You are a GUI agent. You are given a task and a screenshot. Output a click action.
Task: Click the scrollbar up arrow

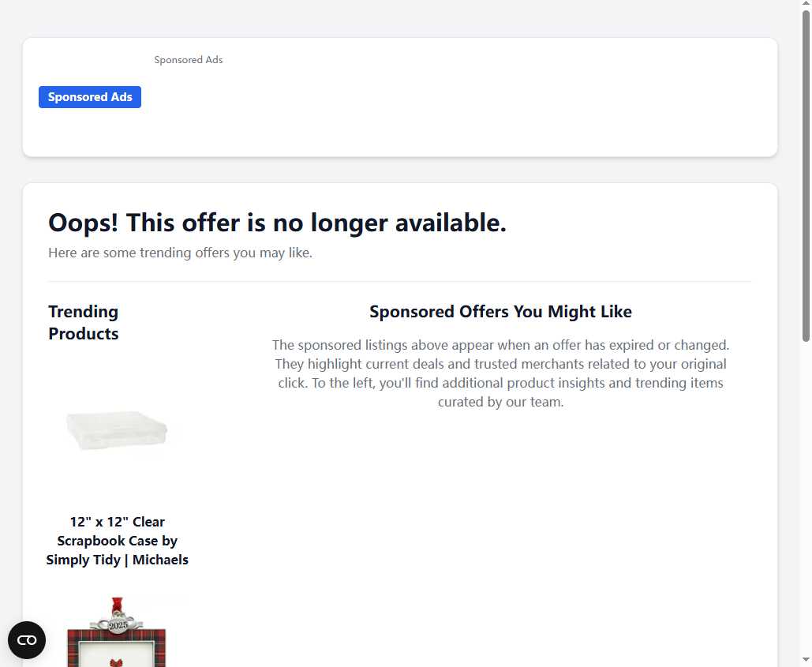[x=806, y=6]
